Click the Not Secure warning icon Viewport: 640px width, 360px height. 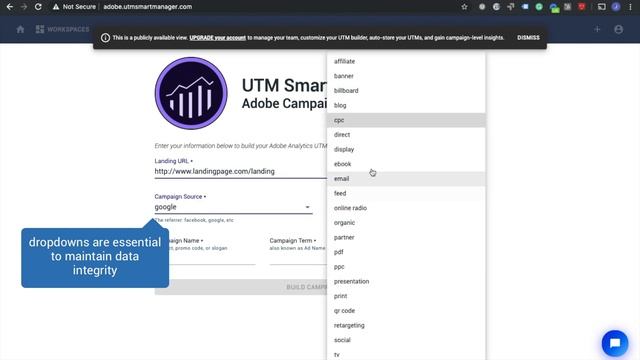pos(56,7)
